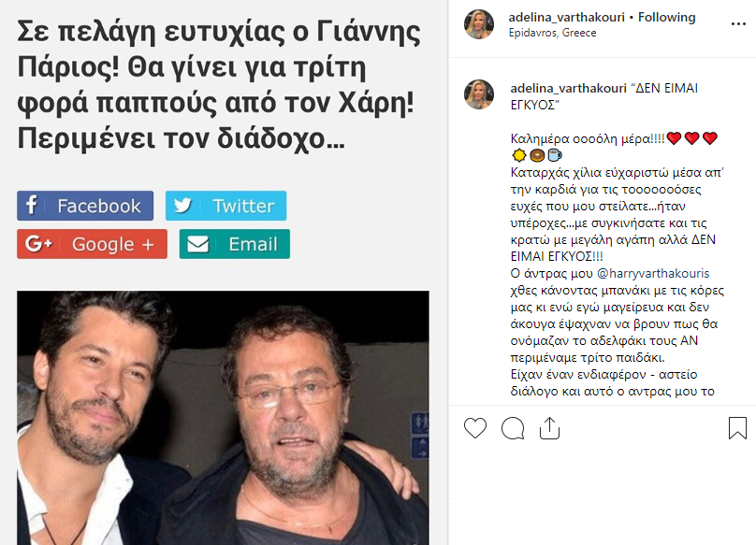Click adelina_varthakouri username in post header
The height and width of the screenshot is (545, 756).
[x=566, y=18]
